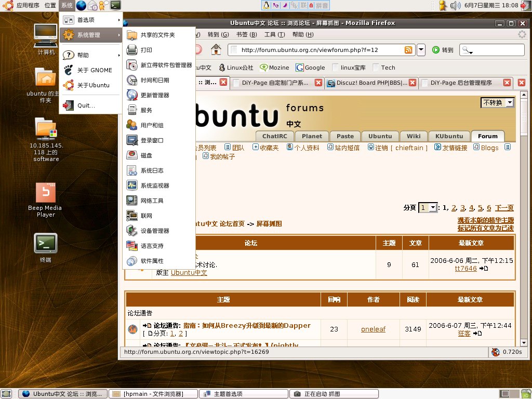Image resolution: width=532 pixels, height=399 pixels.
Task: Click the volume speaker icon
Action: coord(455,5)
